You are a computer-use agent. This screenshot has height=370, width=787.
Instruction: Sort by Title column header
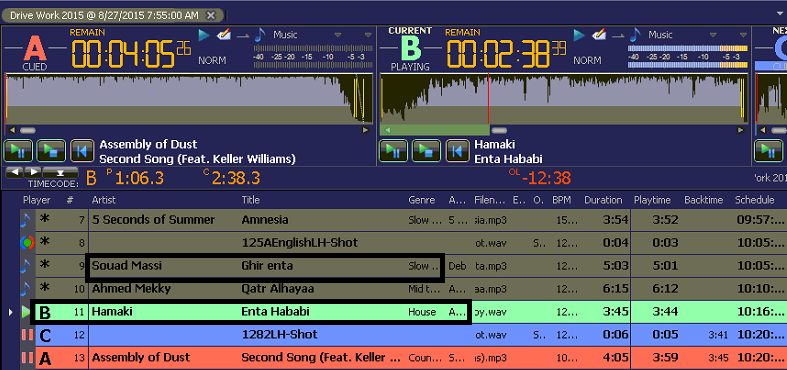click(x=250, y=200)
